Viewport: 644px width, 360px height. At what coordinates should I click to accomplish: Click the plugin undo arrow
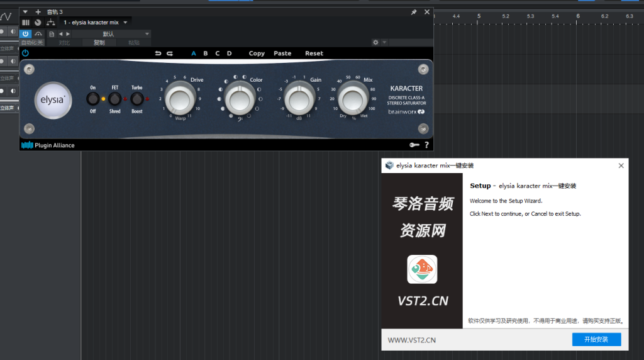pyautogui.click(x=158, y=53)
